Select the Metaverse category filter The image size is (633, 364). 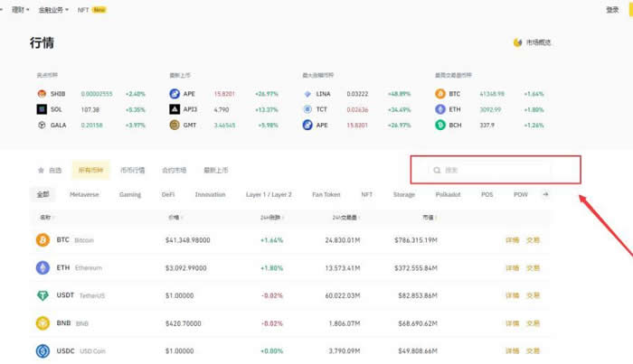[x=84, y=194]
